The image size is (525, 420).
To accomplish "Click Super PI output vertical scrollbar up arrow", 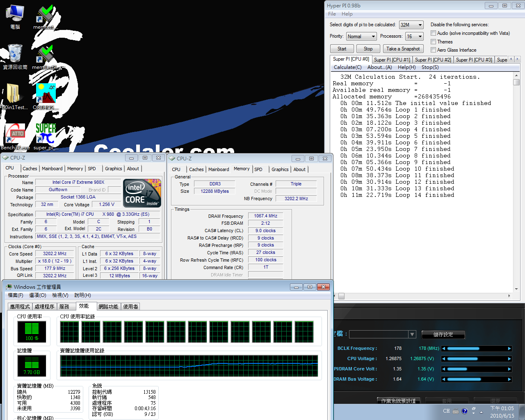I will (516, 76).
